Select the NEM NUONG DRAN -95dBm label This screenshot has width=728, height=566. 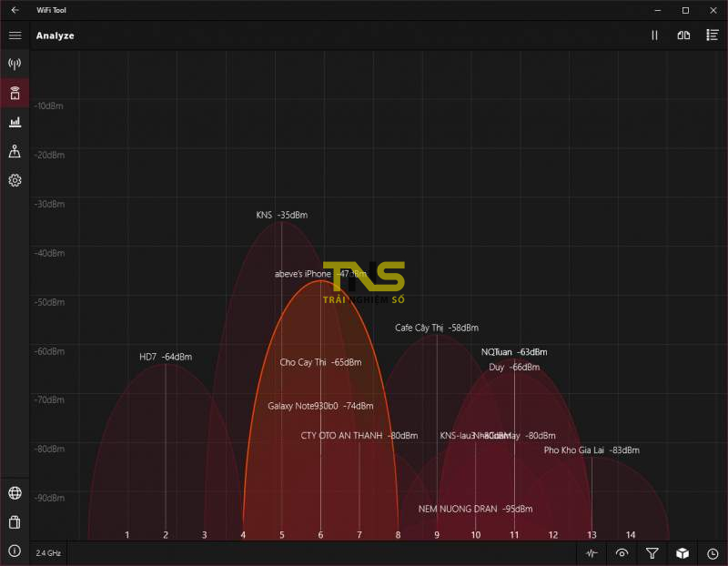tap(475, 509)
